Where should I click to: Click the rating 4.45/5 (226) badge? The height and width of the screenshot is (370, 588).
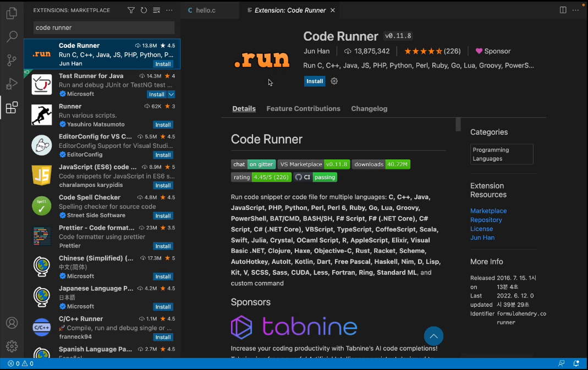pos(261,177)
